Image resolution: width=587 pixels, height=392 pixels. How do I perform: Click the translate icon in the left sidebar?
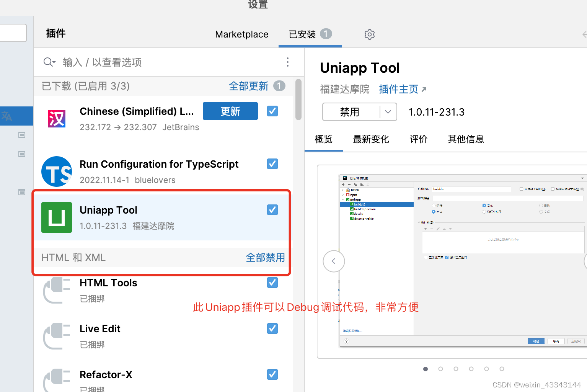pyautogui.click(x=7, y=116)
